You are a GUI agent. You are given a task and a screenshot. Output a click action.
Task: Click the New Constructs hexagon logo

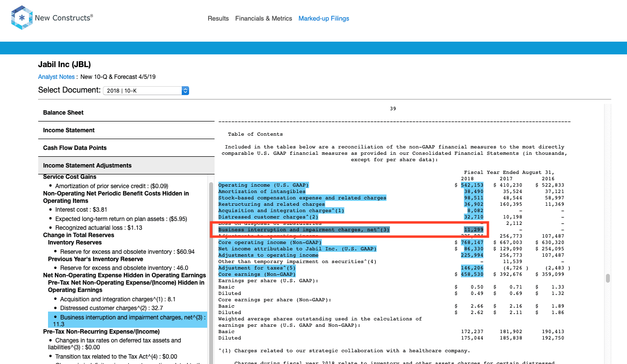tap(22, 18)
